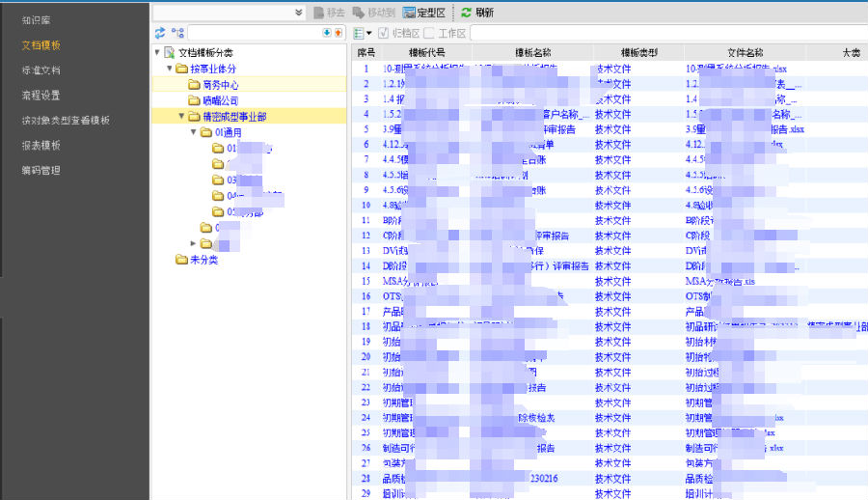This screenshot has width=868, height=500.
Task: Toggle the 工作区 checkbox
Action: (x=429, y=33)
